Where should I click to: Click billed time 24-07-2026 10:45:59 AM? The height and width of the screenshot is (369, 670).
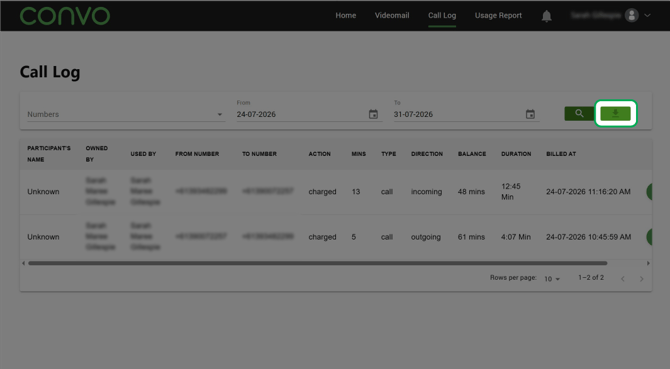tap(588, 237)
